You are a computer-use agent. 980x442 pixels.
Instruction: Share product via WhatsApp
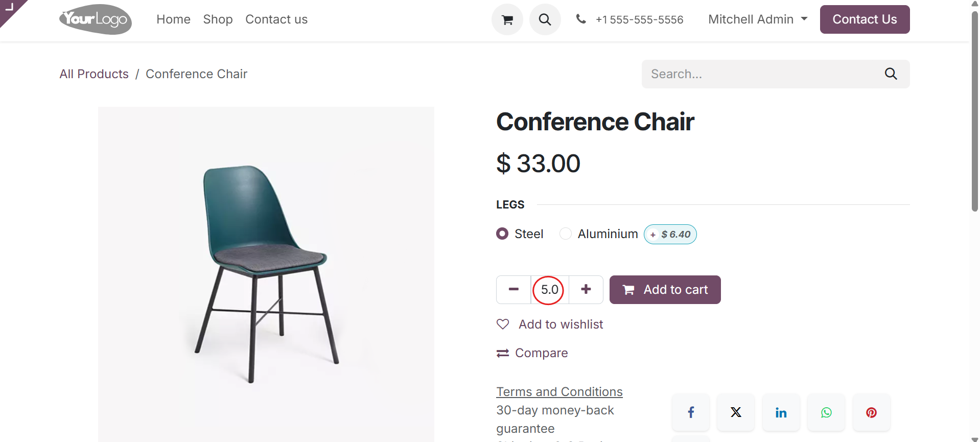click(826, 412)
